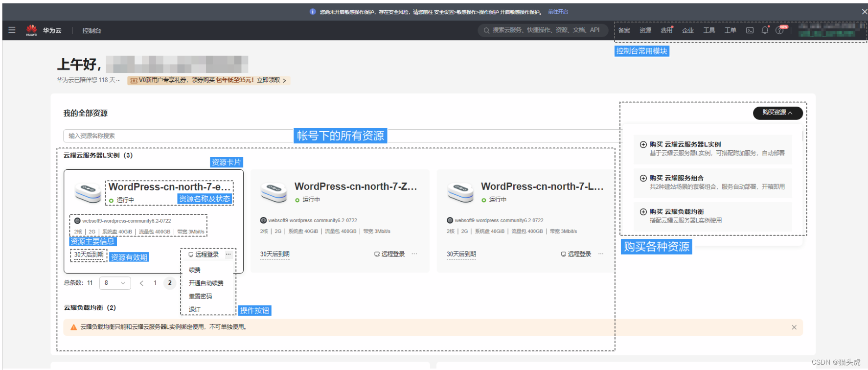The height and width of the screenshot is (370, 868).
Task: Dismiss the 云耀负载均衡 notice bar
Action: coord(794,327)
